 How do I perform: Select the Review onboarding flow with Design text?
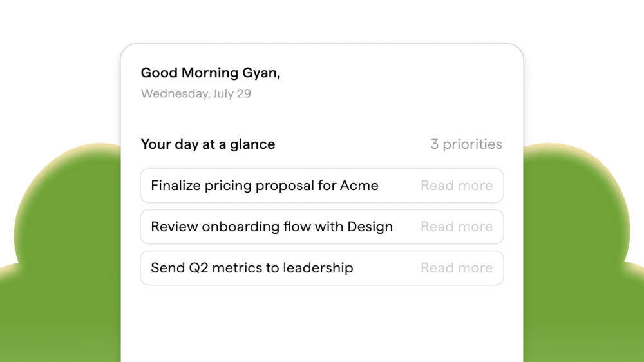272,226
